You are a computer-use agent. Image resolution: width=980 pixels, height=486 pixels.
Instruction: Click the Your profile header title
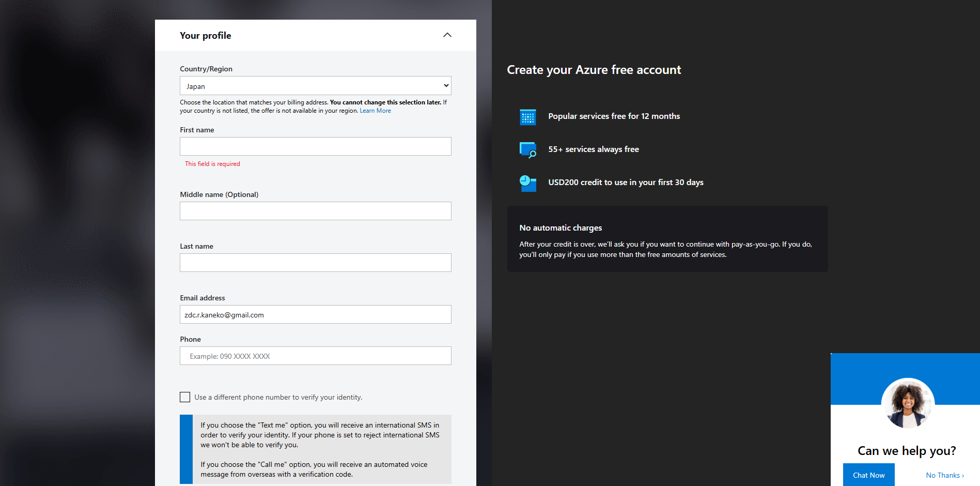[205, 36]
